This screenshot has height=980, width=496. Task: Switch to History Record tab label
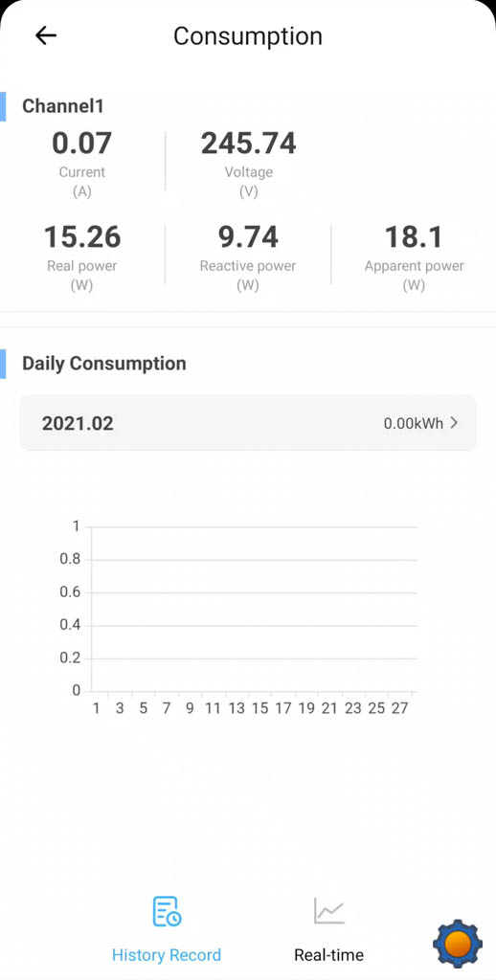pos(167,955)
